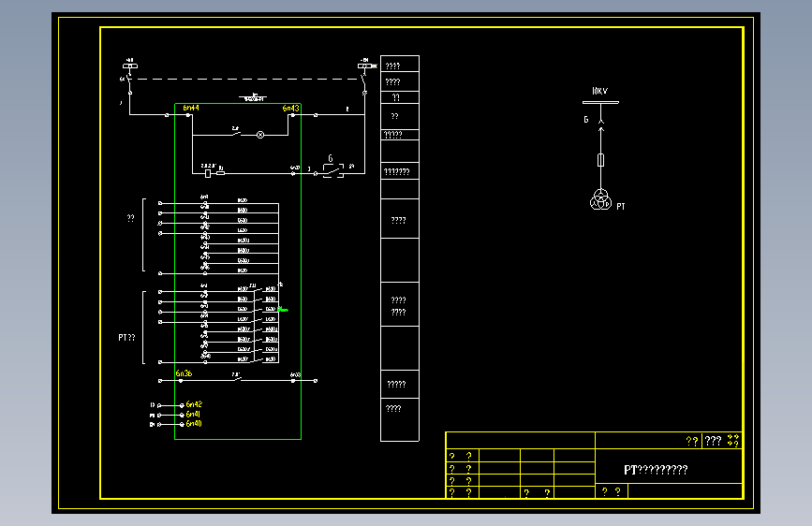The height and width of the screenshot is (526, 812).
Task: Select the green marker beside the PT wiring
Action: tap(283, 310)
